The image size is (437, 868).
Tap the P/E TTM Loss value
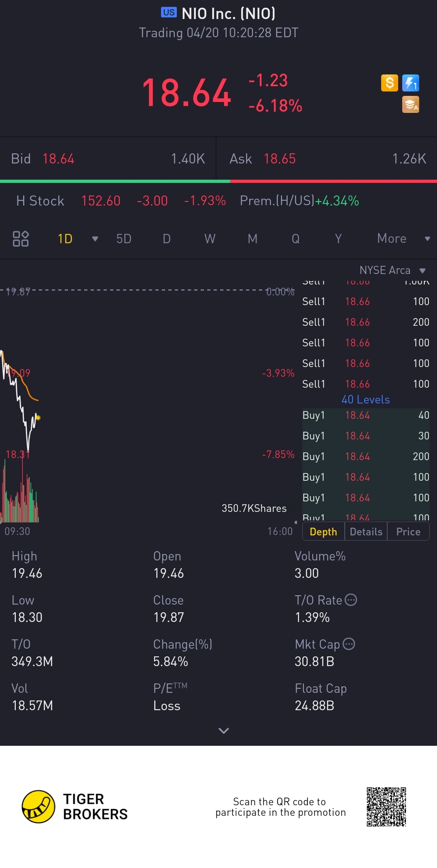pyautogui.click(x=167, y=706)
